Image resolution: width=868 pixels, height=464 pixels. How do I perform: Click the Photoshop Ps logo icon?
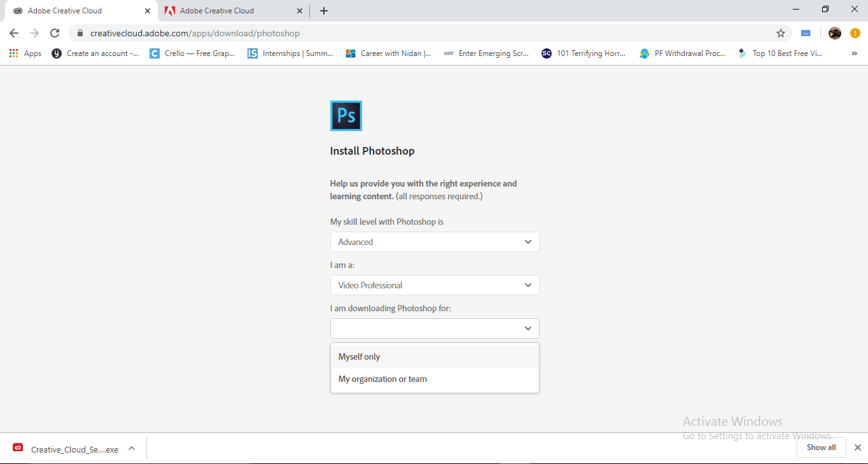pyautogui.click(x=346, y=115)
